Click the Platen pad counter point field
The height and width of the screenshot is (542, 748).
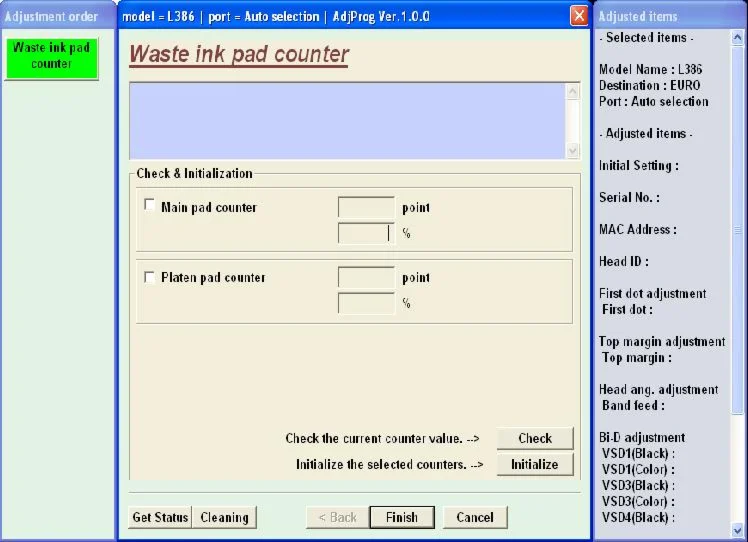pos(366,278)
